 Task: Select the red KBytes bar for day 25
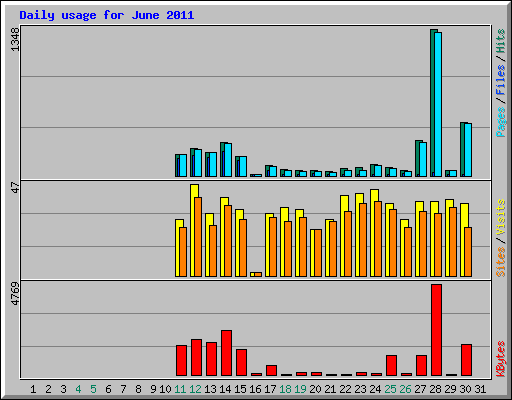[391, 365]
